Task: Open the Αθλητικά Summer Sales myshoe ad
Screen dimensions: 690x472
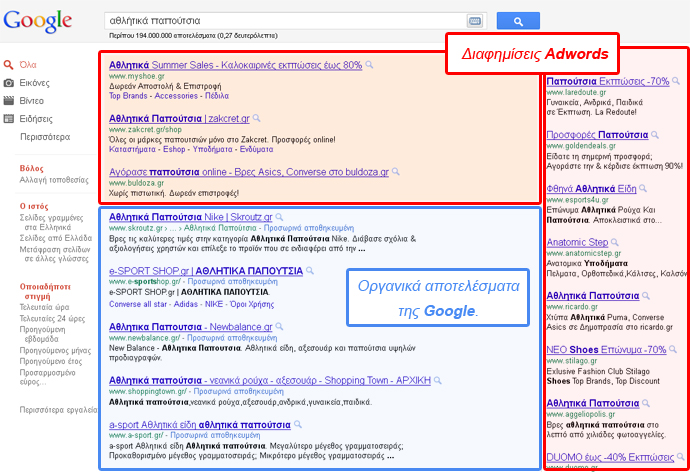Action: point(235,65)
